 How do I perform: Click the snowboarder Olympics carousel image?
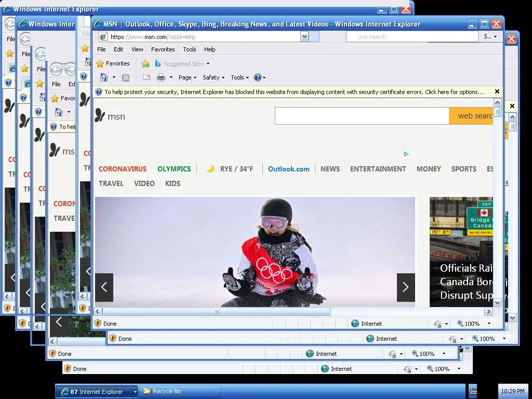[x=255, y=252]
